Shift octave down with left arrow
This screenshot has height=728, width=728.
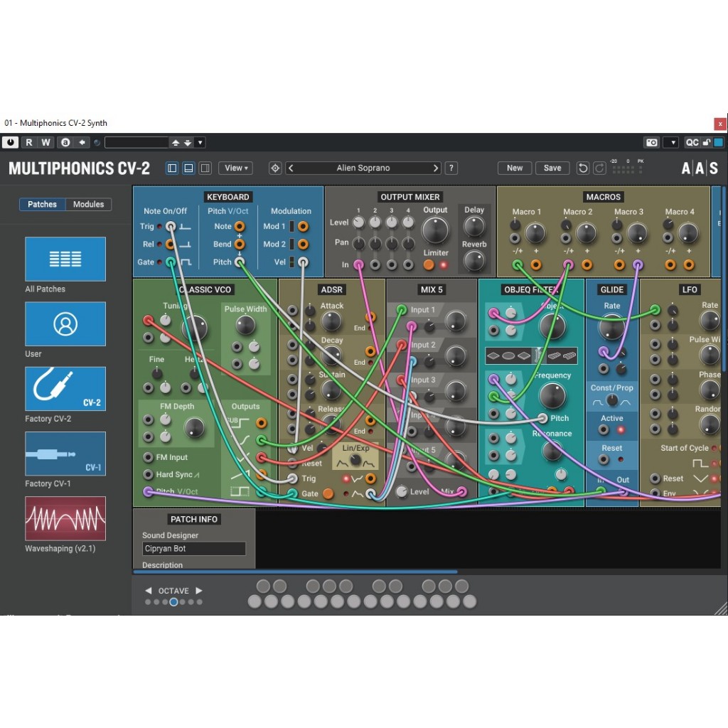point(149,591)
